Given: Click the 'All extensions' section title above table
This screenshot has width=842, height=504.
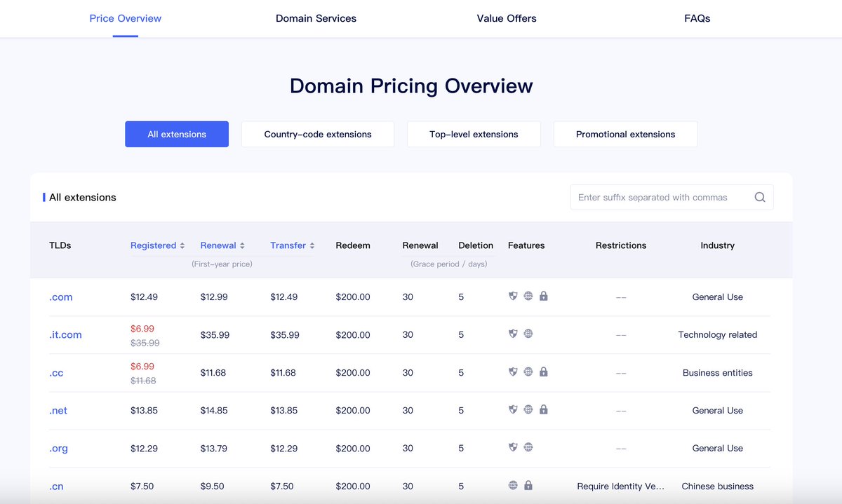Looking at the screenshot, I should (83, 198).
